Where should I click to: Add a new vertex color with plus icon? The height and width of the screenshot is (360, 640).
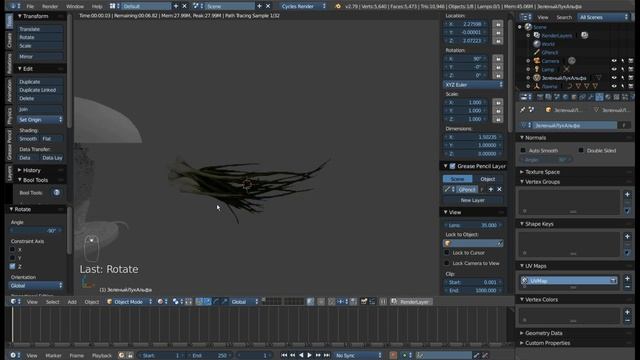coord(627,312)
